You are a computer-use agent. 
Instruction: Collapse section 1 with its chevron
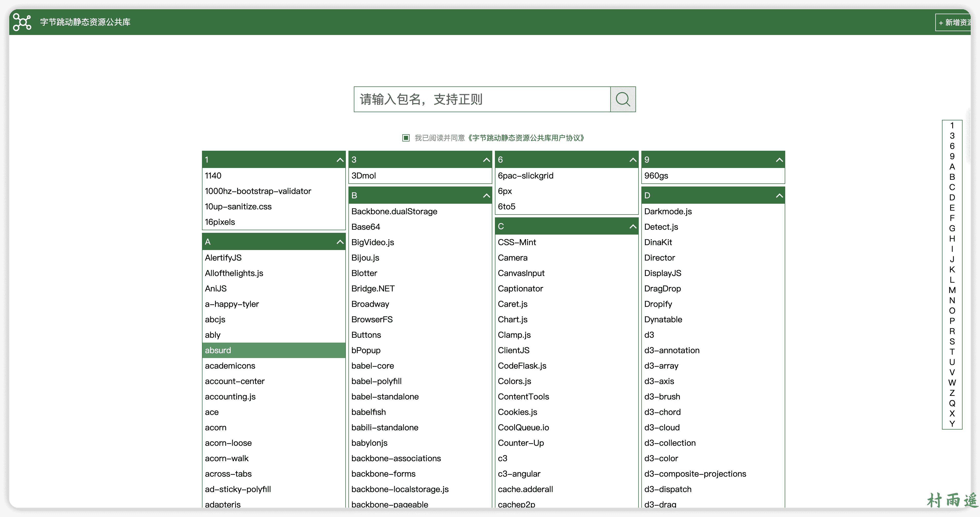pos(340,160)
